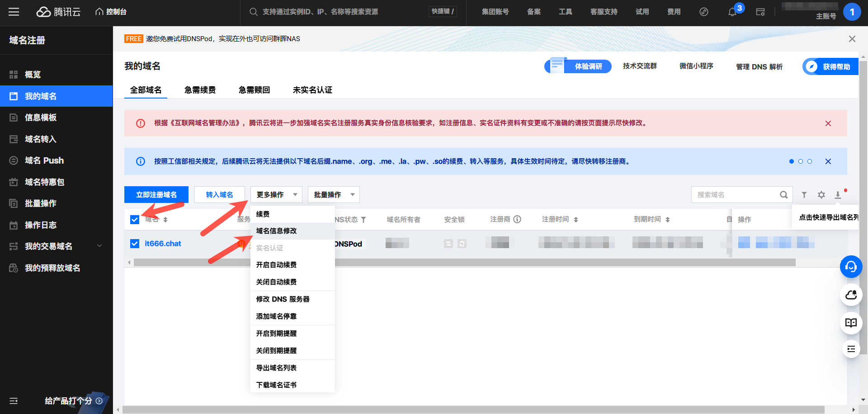Open table column settings gear
This screenshot has height=414, width=868.
821,195
